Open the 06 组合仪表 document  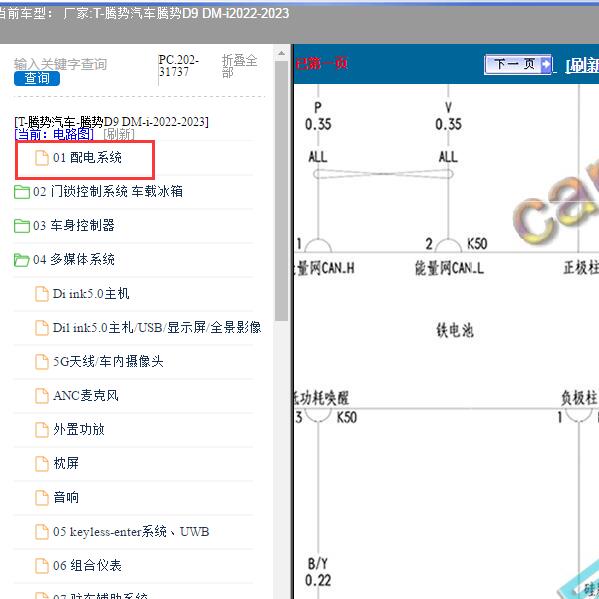[87, 565]
